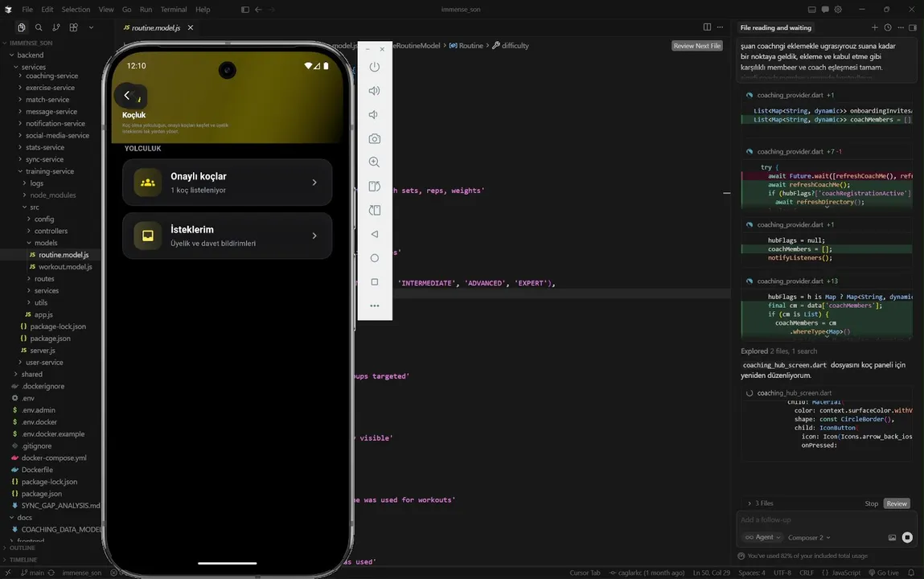Collapse training-service folder

50,171
